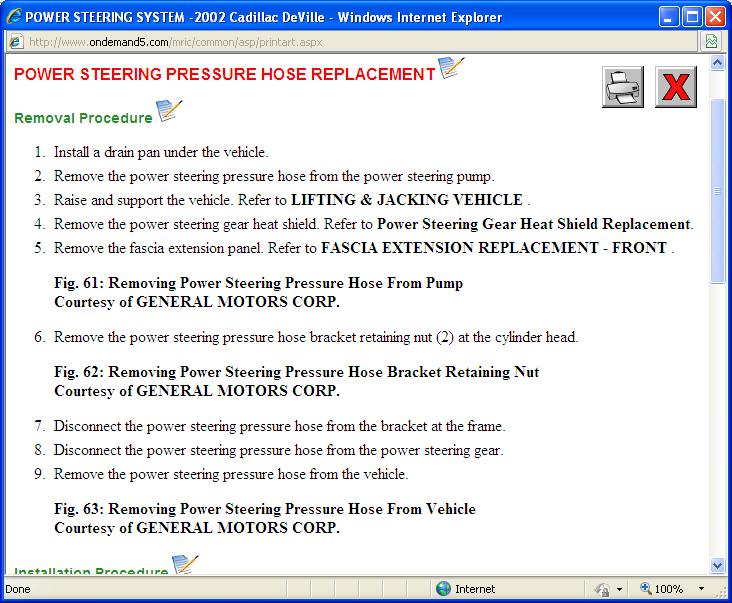
Task: Click the zoom magnifier 100% level
Action: click(x=662, y=589)
